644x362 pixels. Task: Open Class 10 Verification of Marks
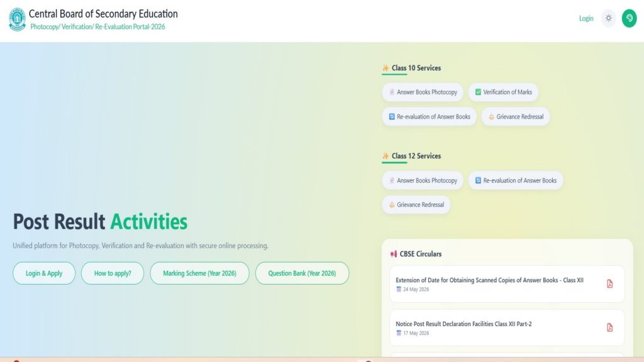coord(503,92)
